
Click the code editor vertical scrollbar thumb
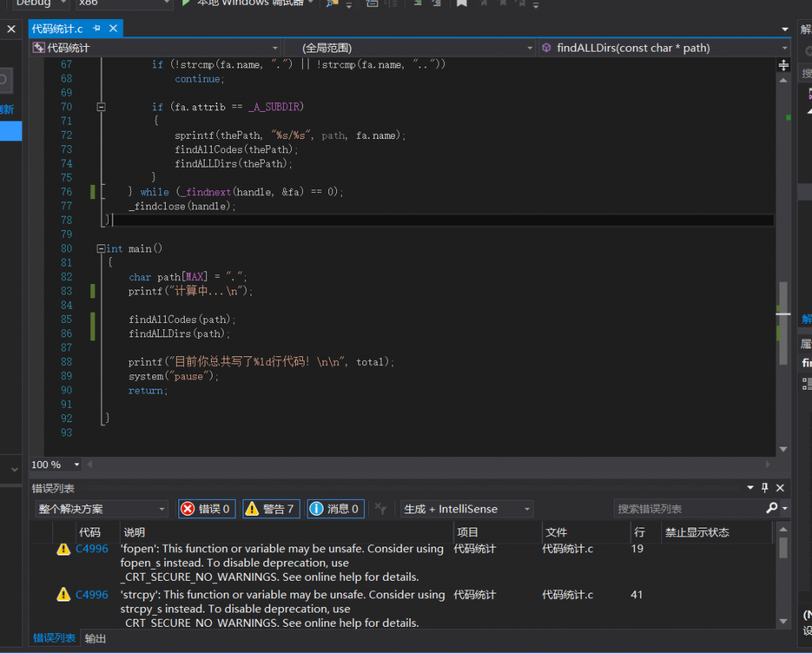coord(783,323)
